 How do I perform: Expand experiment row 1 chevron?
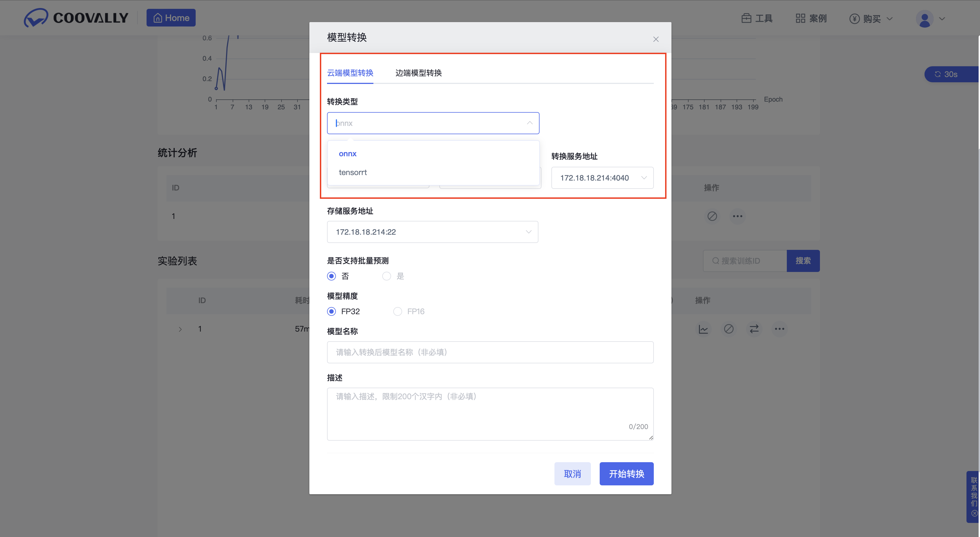point(180,329)
